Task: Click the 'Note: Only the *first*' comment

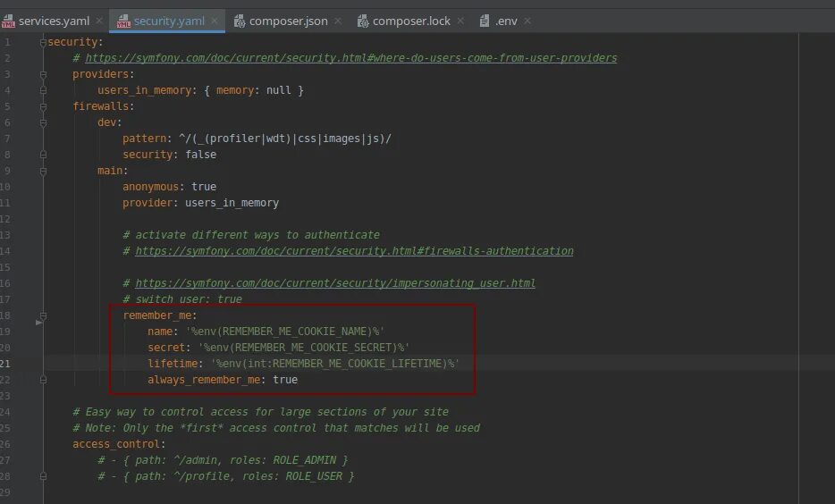Action: click(x=276, y=428)
